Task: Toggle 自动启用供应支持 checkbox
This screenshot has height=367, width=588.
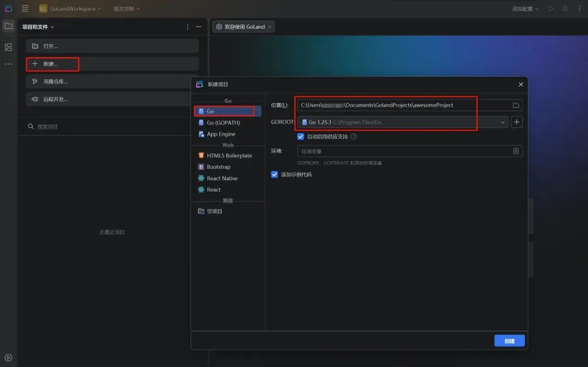Action: (301, 137)
